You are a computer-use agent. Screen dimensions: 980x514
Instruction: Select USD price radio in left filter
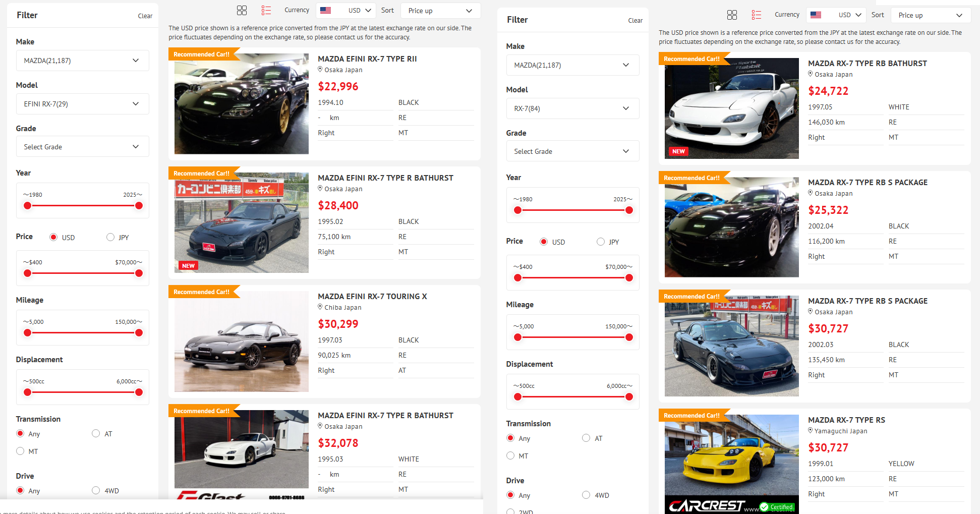tap(53, 237)
